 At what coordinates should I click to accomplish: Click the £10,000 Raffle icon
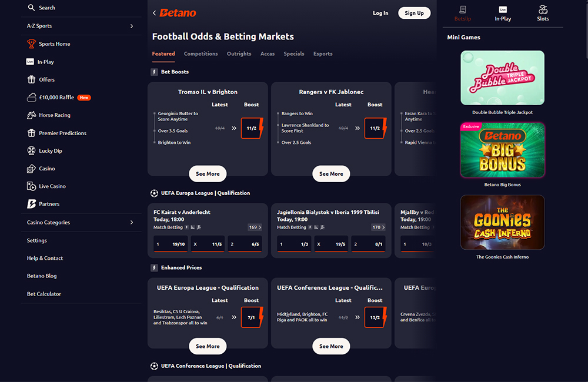coord(32,98)
